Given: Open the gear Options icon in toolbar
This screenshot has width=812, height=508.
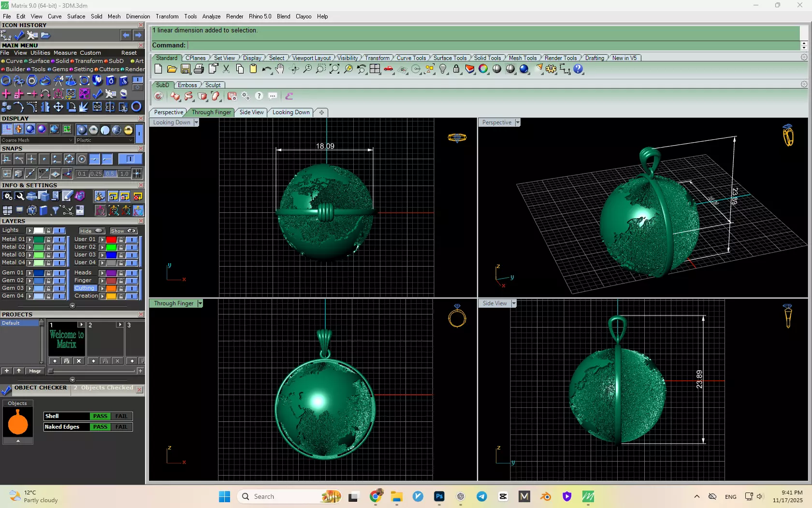Looking at the screenshot, I should click(551, 69).
